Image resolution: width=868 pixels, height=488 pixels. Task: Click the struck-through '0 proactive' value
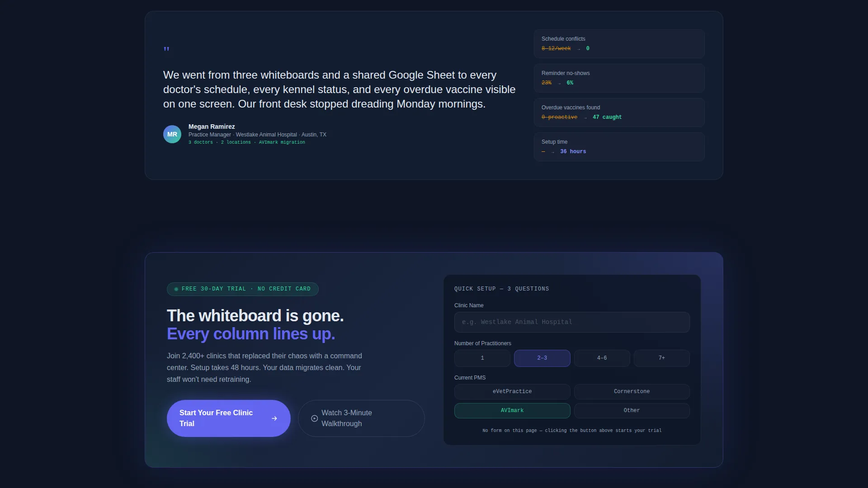point(559,117)
